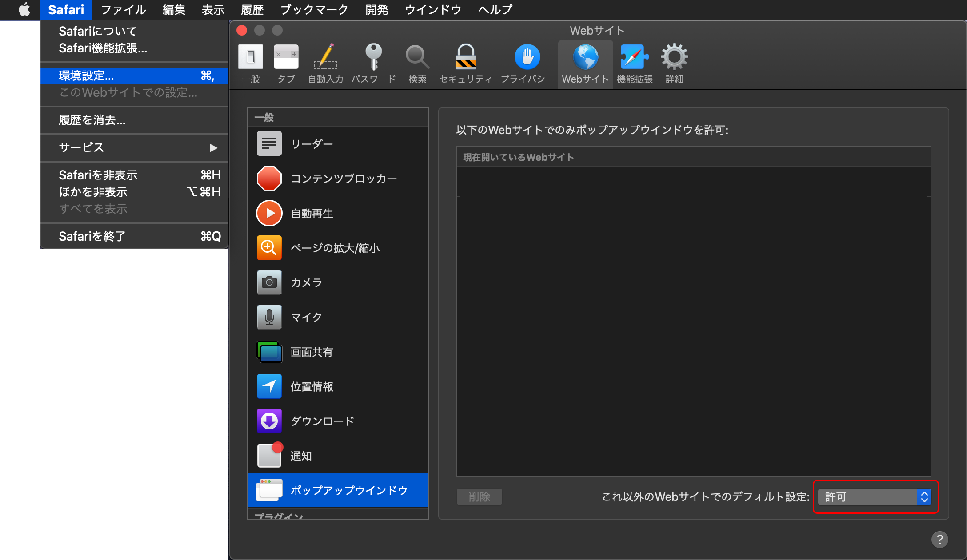Select コンテンツブロッカー in the sidebar
967x560 pixels.
pyautogui.click(x=338, y=179)
